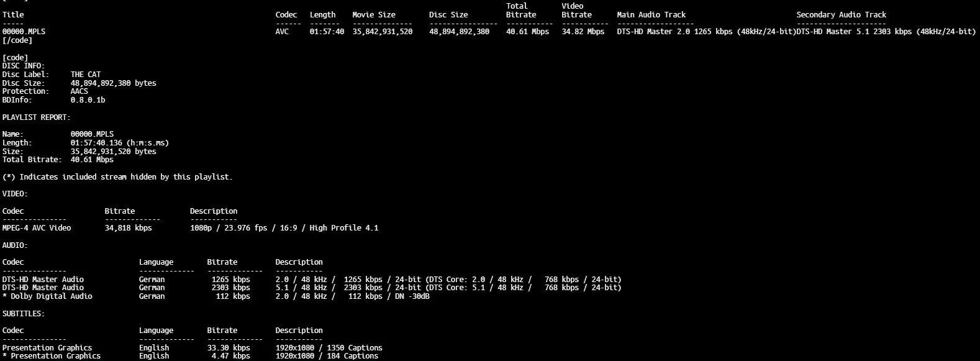The image size is (980, 361).
Task: Click the Codec column header in the top table
Action: (286, 15)
